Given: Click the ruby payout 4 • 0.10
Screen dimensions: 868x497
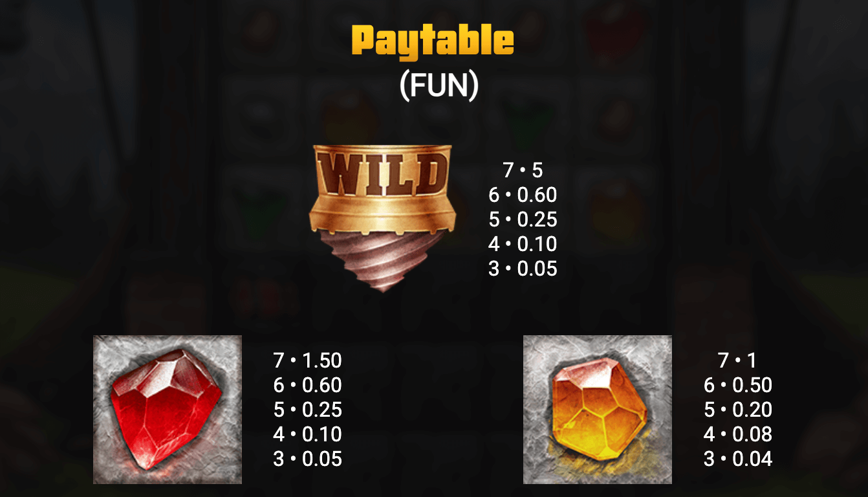Looking at the screenshot, I should click(x=307, y=434).
